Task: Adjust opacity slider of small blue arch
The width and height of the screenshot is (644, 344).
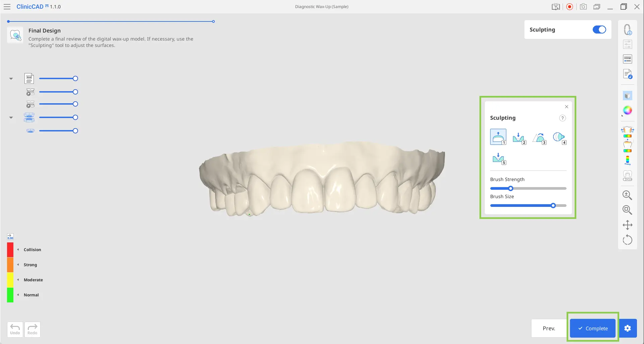Action: point(59,131)
